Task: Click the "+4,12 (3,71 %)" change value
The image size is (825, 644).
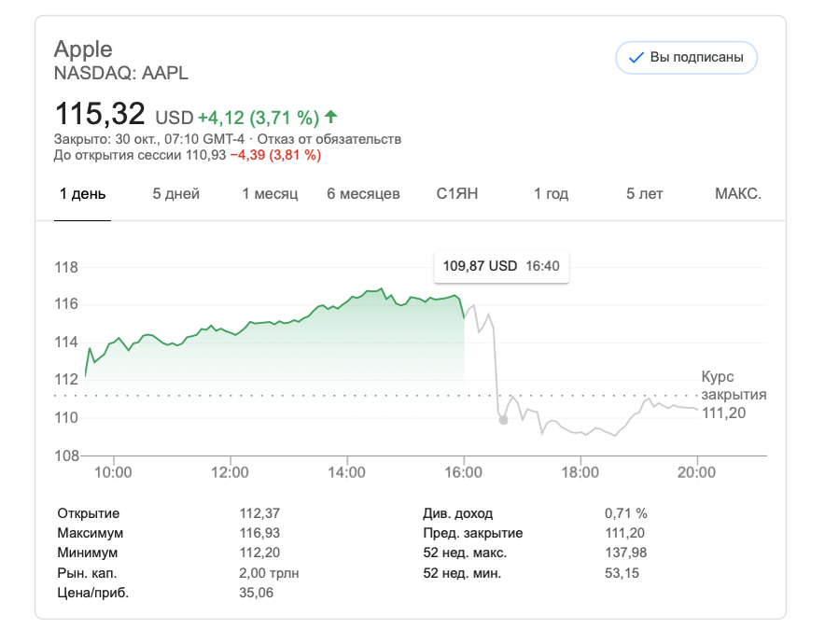Action: (259, 118)
